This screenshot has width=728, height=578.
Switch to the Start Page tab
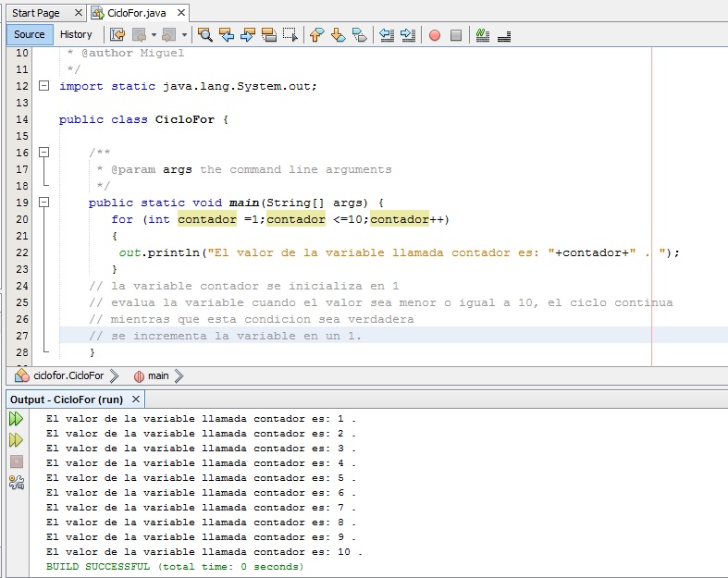[x=36, y=12]
